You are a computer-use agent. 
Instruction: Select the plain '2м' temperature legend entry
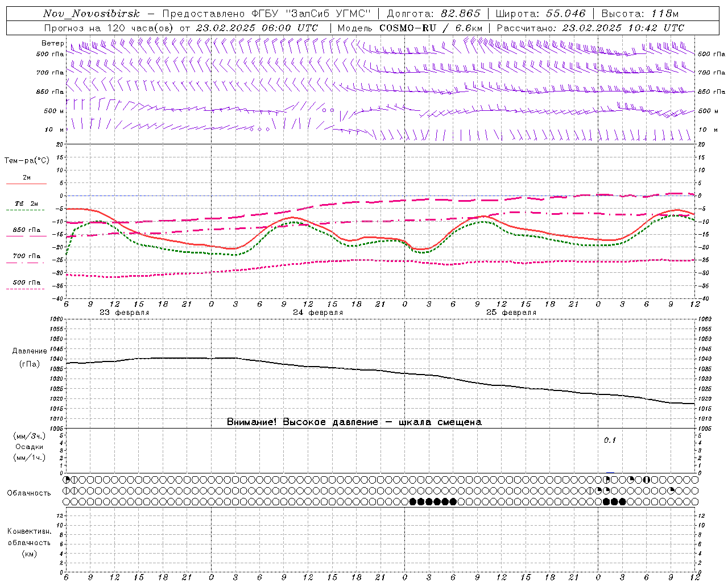27,178
